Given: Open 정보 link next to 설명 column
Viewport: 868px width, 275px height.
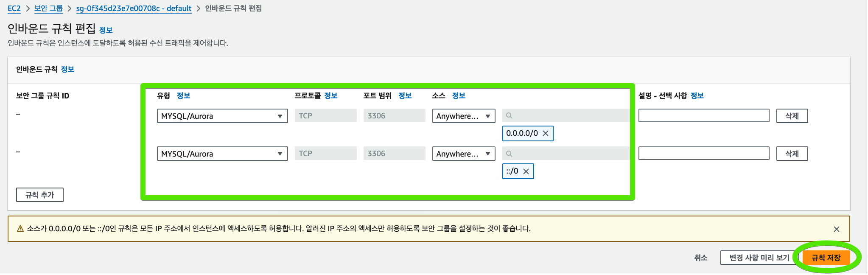Looking at the screenshot, I should [697, 95].
